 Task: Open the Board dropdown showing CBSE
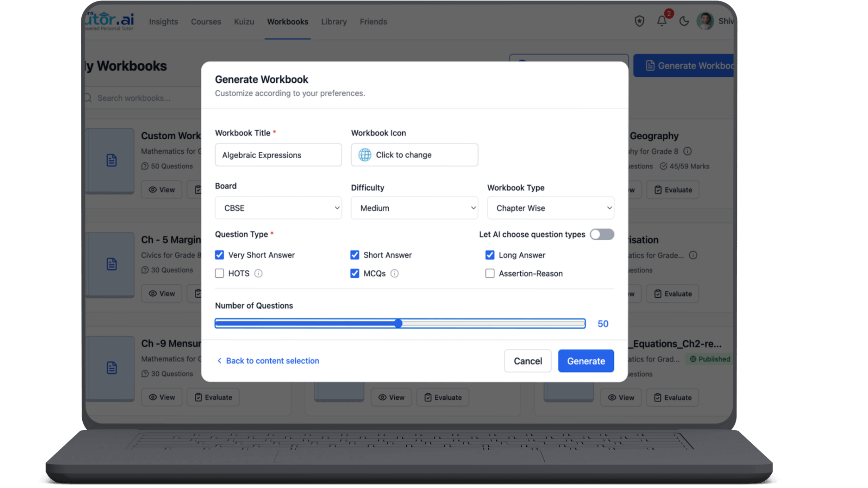278,208
